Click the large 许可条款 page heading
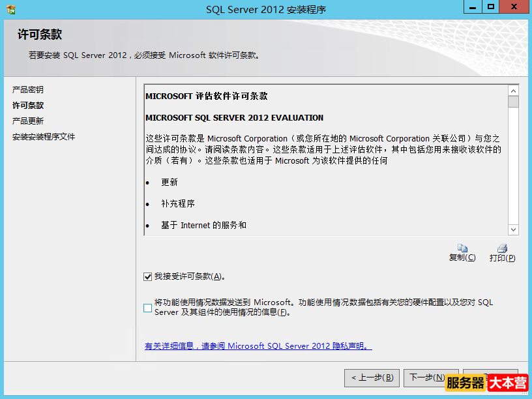532x399 pixels. [40, 35]
